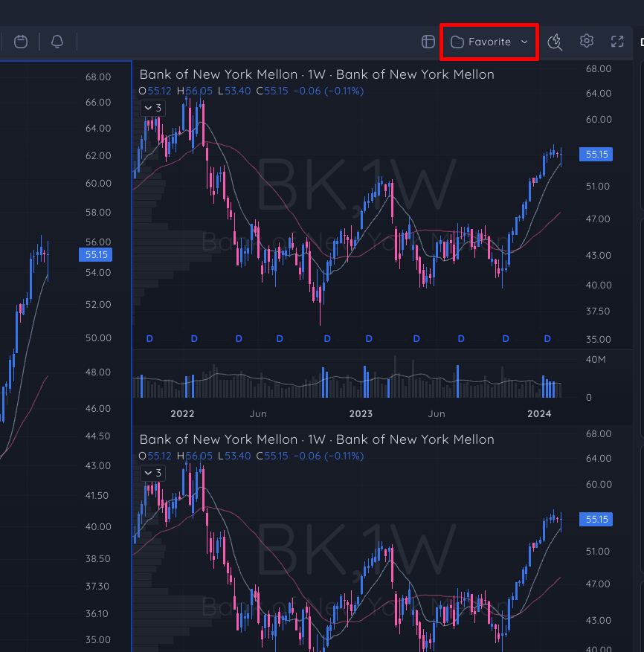The image size is (644, 652).
Task: Click the 40M volume axis label
Action: tap(596, 360)
